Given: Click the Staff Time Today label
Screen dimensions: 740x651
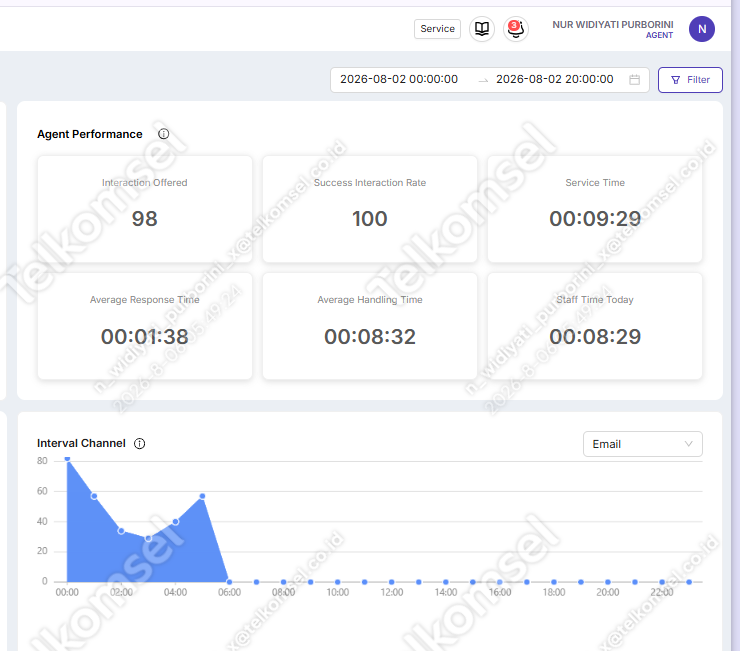Looking at the screenshot, I should 595,300.
